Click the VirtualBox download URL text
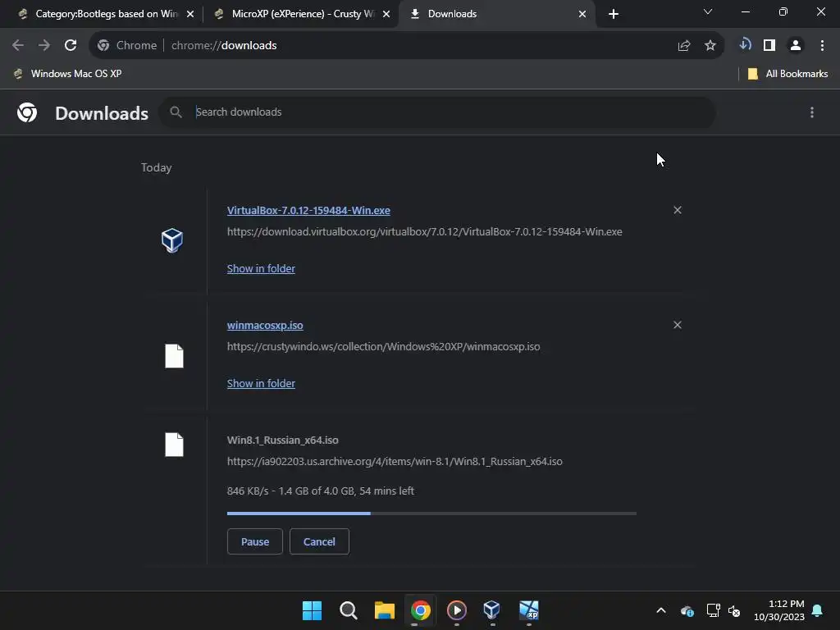The width and height of the screenshot is (840, 630). [425, 232]
